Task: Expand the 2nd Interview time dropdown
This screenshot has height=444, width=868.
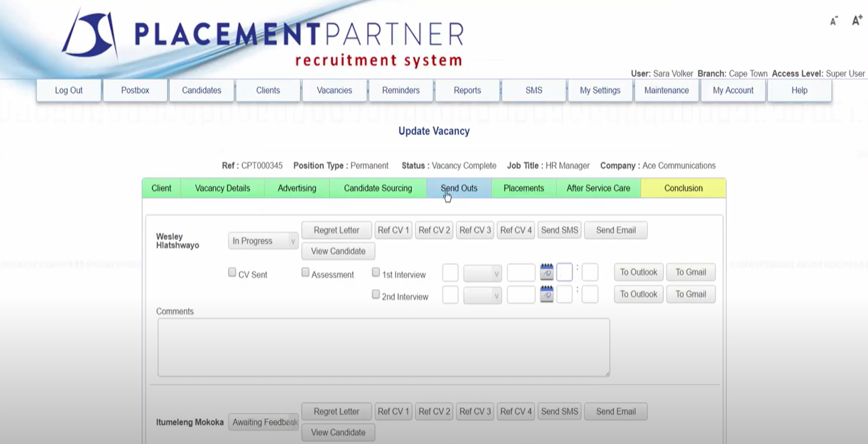Action: tap(482, 295)
